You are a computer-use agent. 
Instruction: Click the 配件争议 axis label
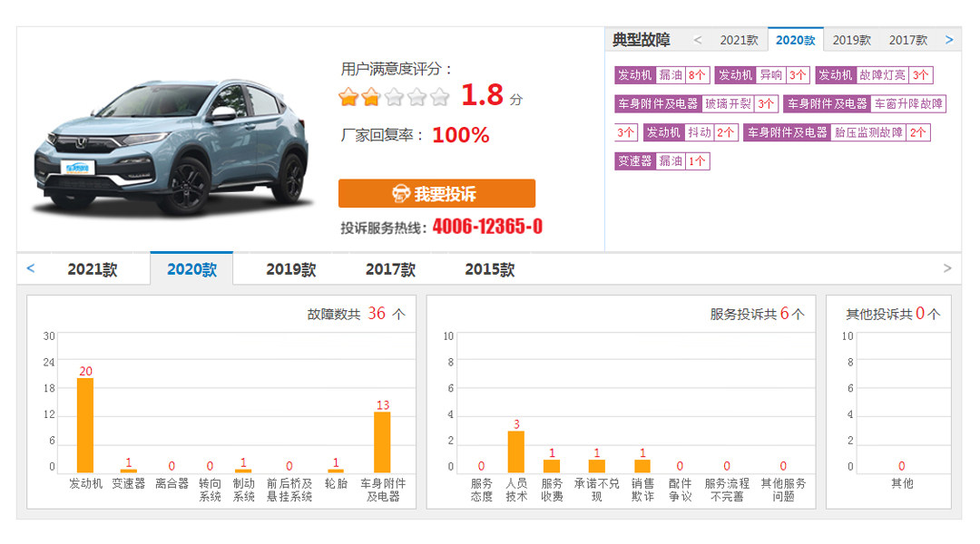pos(680,490)
